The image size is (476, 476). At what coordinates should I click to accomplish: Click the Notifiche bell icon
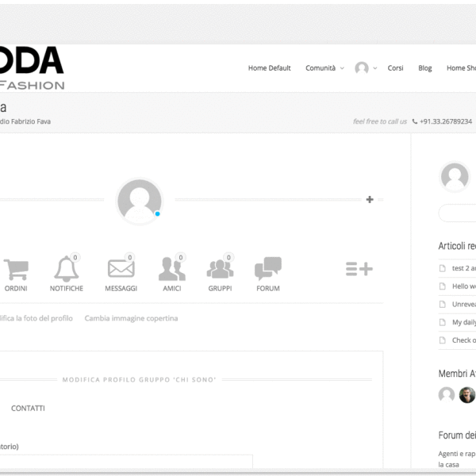click(x=67, y=271)
